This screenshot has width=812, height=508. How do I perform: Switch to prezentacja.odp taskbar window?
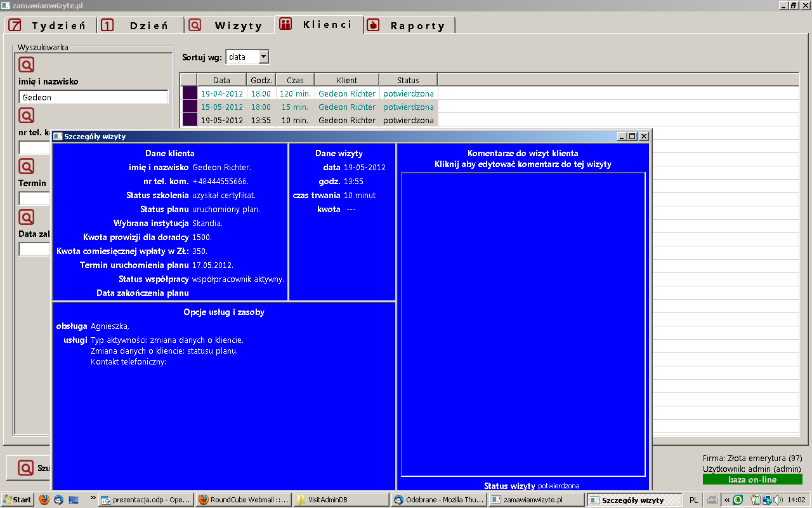pos(147,500)
